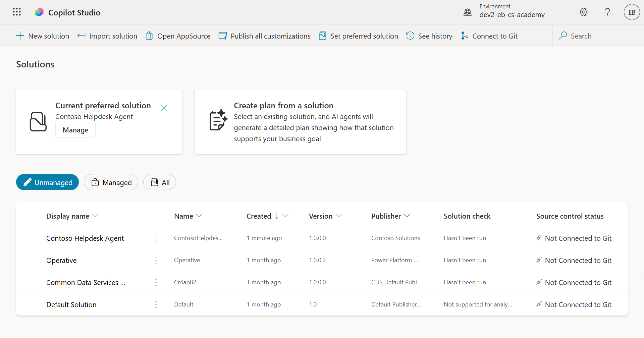Viewport: 644px width, 338px height.
Task: Open the EB account avatar
Action: pyautogui.click(x=632, y=12)
